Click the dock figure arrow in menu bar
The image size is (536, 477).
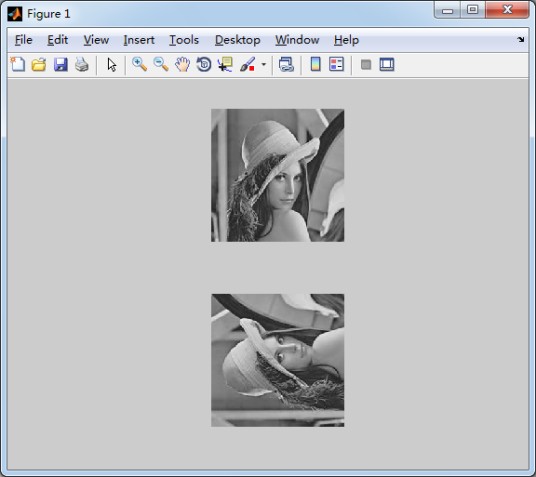tap(521, 39)
